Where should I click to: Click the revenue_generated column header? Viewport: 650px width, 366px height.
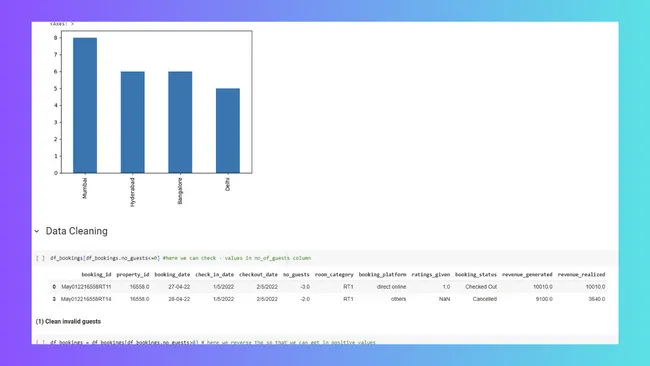pos(527,274)
